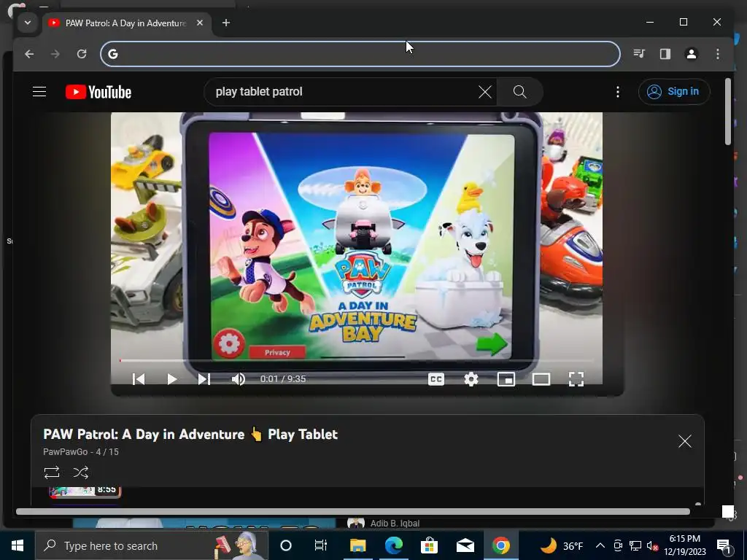747x560 pixels.
Task: Switch player to miniplayer mode
Action: point(506,379)
